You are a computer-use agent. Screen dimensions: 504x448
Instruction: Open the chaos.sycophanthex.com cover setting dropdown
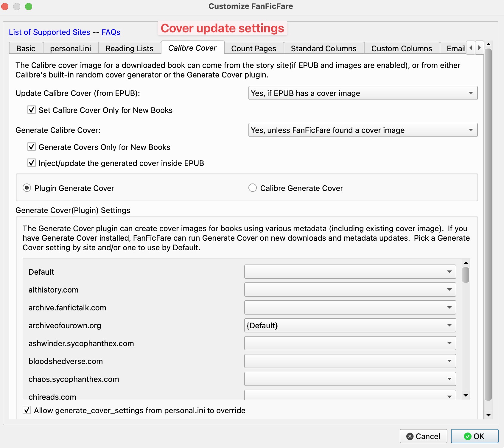[x=350, y=379]
